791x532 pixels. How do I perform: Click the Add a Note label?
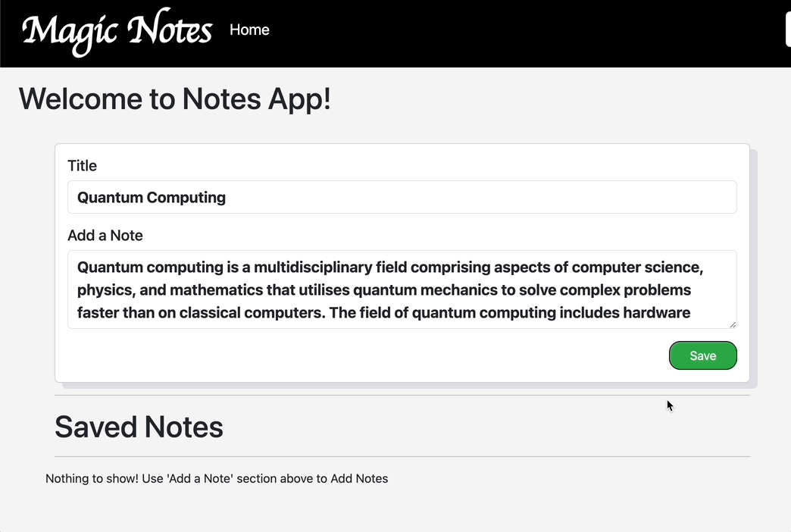coord(105,235)
